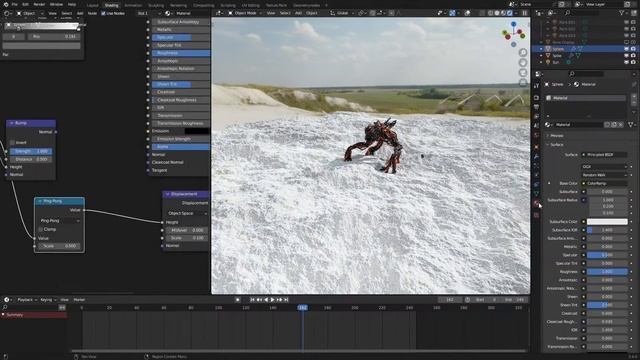Click the properties panel search field
This screenshot has width=640, height=360.
point(586,74)
